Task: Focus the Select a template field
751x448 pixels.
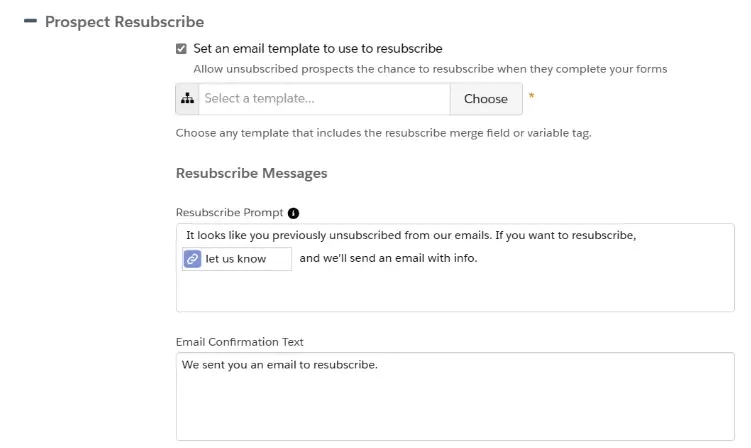Action: click(324, 99)
